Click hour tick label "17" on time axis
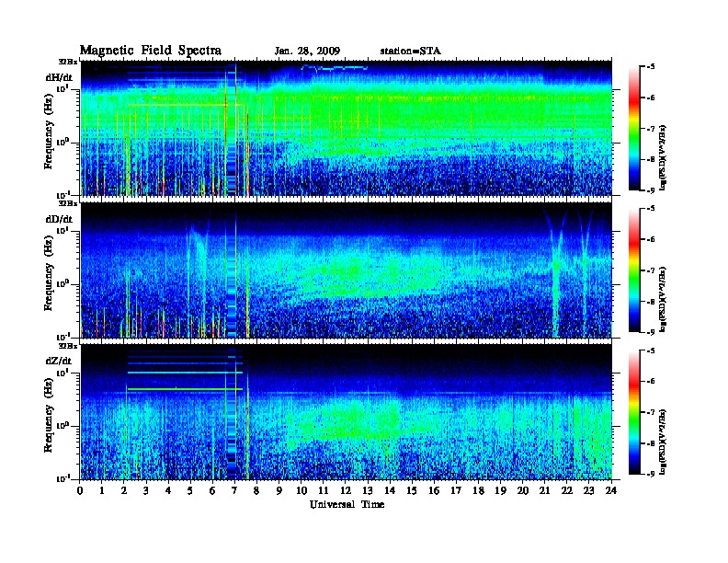Screen dimensions: 728x563 pyautogui.click(x=456, y=490)
